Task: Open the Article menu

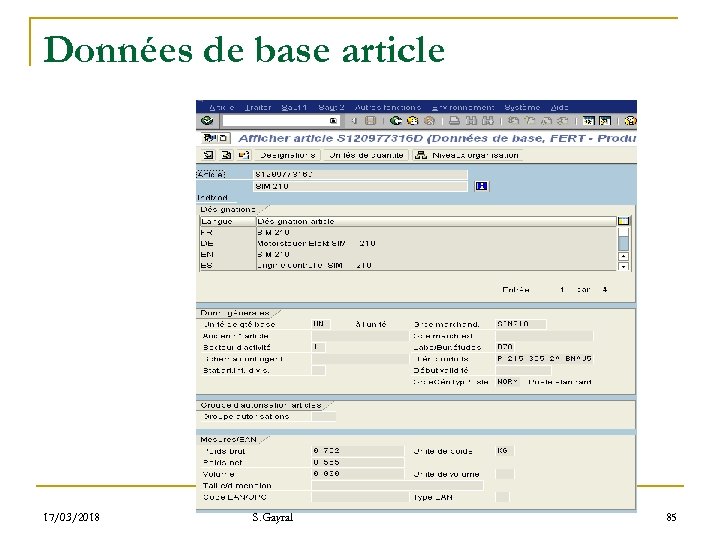Action: coord(221,107)
